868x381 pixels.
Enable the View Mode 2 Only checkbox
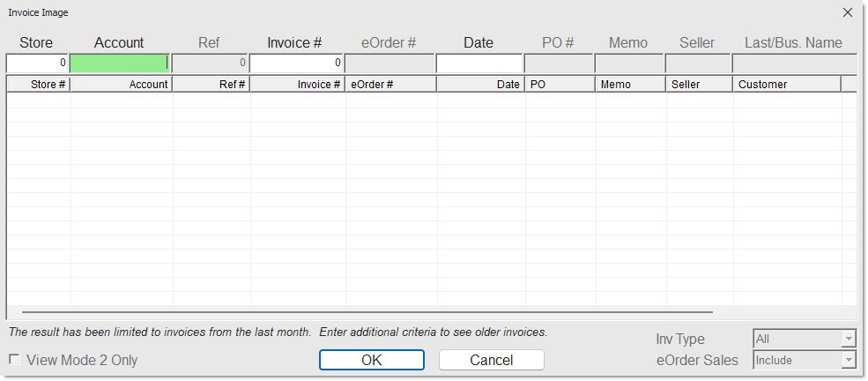[x=15, y=360]
